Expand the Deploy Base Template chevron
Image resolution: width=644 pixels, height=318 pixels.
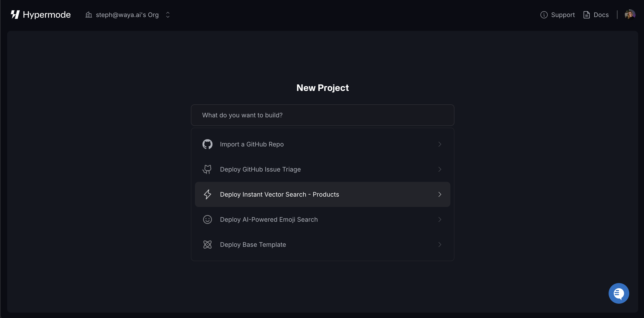(440, 245)
